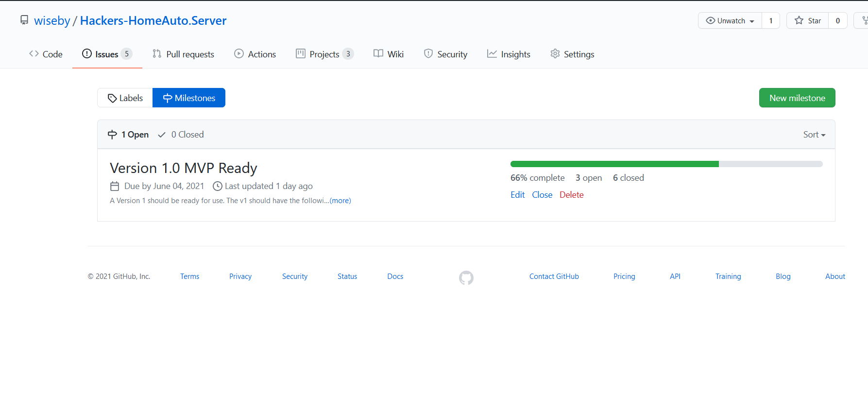Open the Docs footer link
The image size is (868, 396).
[395, 276]
